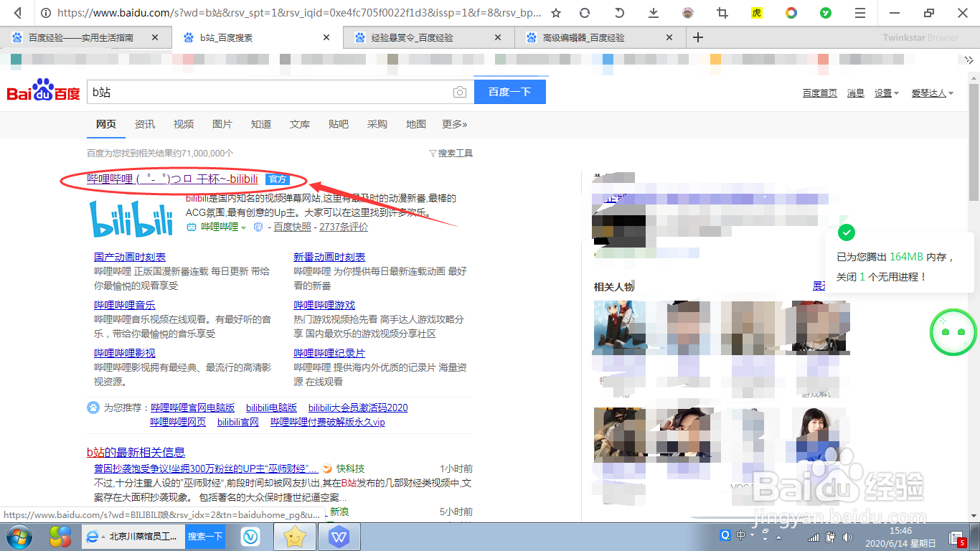Screen dimensions: 980x551
Task: Open a new tab with plus button
Action: (x=697, y=37)
